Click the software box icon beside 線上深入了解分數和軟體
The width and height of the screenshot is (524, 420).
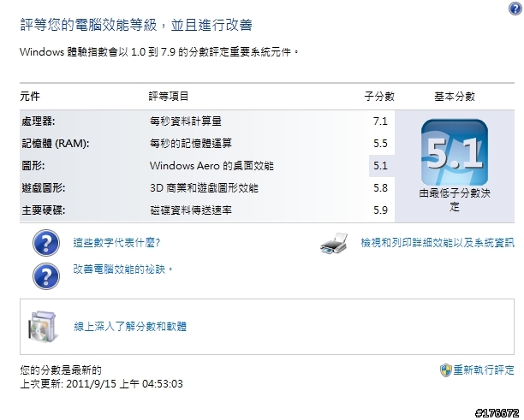coord(42,327)
